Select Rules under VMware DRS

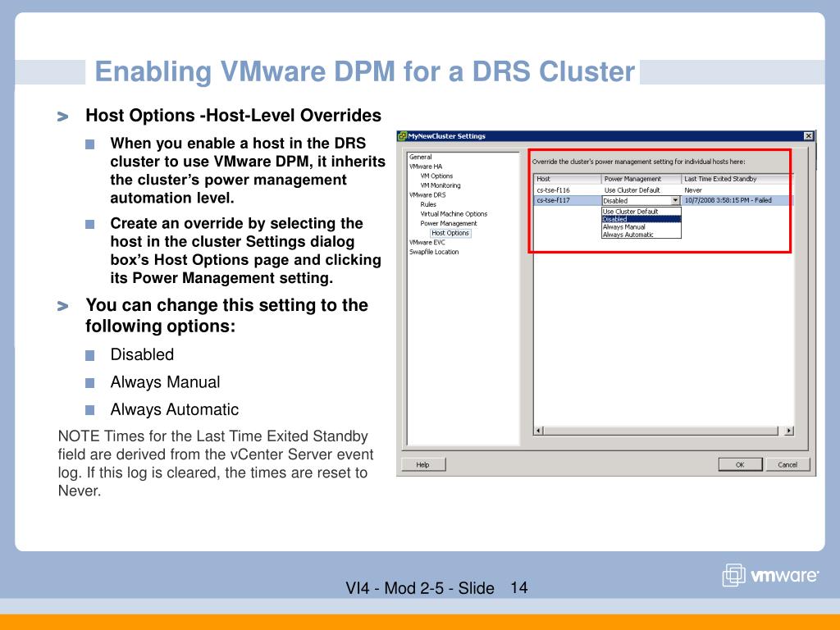tap(428, 204)
